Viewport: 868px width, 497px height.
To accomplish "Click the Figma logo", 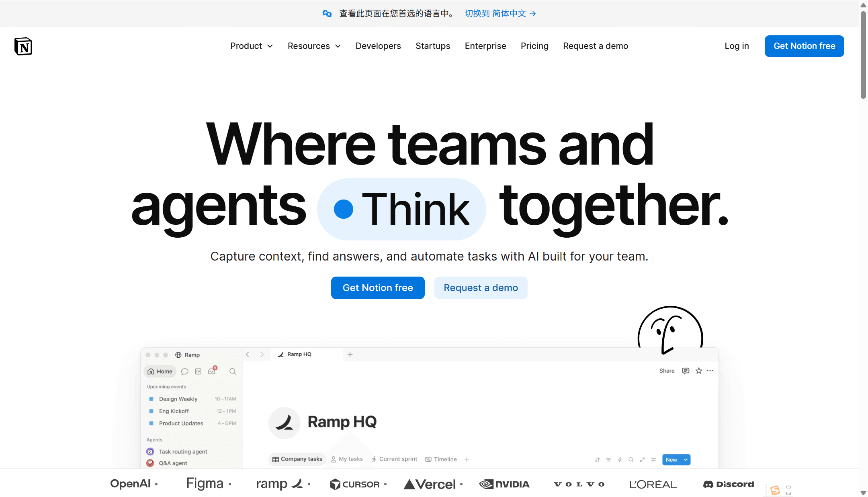I will coord(205,484).
